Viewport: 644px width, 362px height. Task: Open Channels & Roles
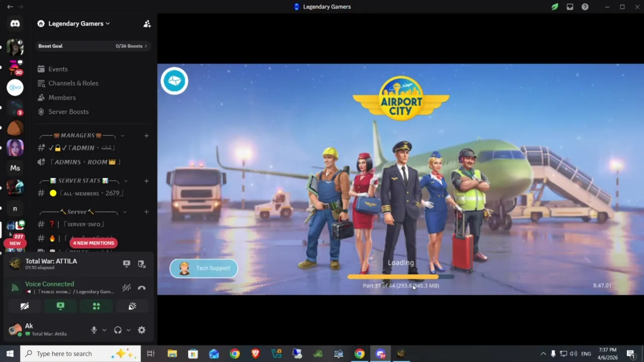pyautogui.click(x=73, y=83)
